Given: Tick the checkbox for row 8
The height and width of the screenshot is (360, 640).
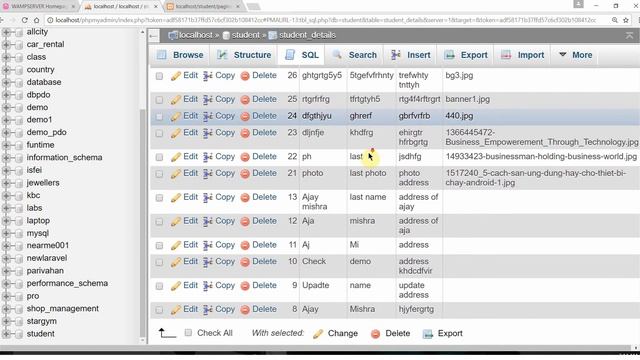Looking at the screenshot, I should [159, 310].
